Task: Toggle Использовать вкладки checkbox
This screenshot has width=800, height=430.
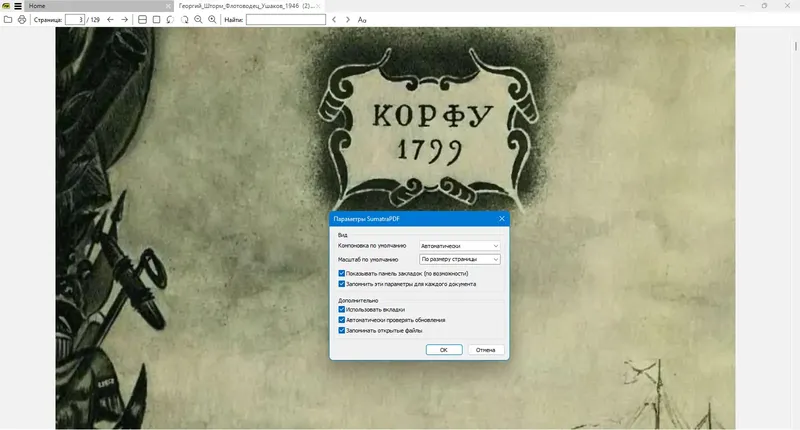Action: tap(342, 309)
